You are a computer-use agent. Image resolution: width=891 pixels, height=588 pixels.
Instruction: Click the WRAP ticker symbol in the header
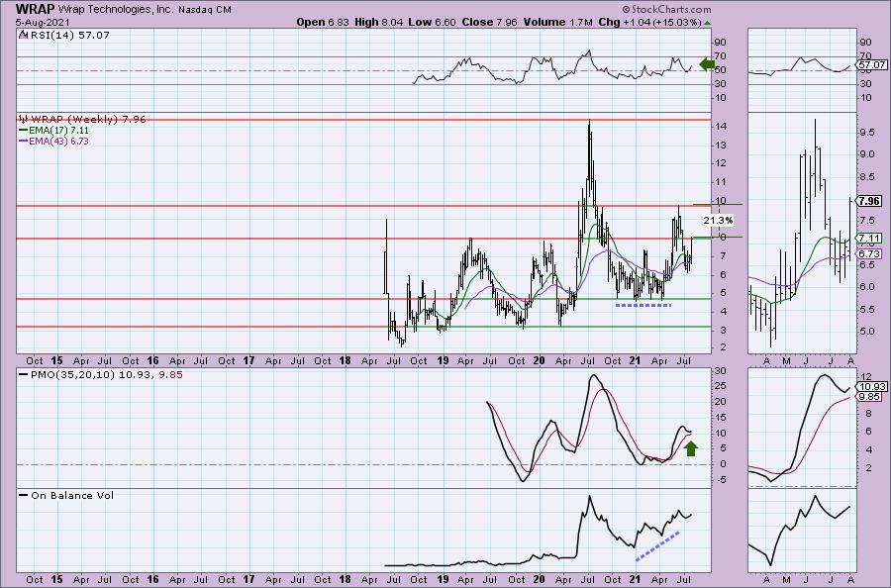tap(36, 9)
